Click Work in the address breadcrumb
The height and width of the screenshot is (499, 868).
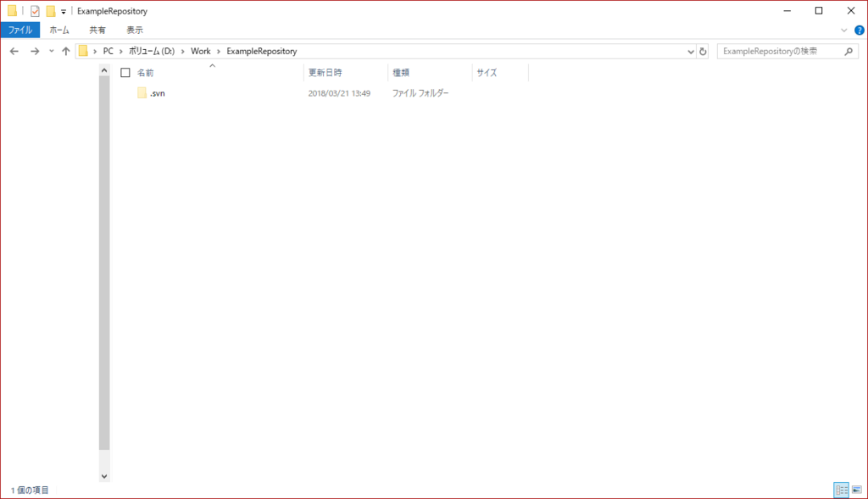tap(200, 51)
